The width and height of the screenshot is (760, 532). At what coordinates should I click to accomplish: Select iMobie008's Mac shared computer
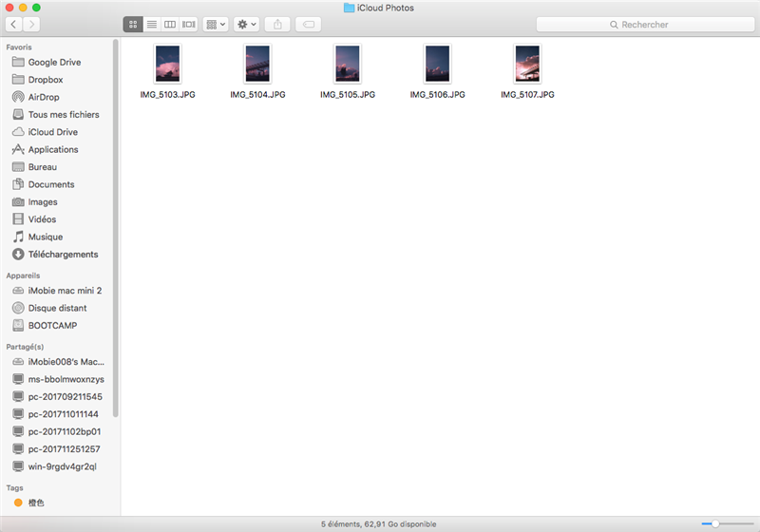tap(66, 361)
